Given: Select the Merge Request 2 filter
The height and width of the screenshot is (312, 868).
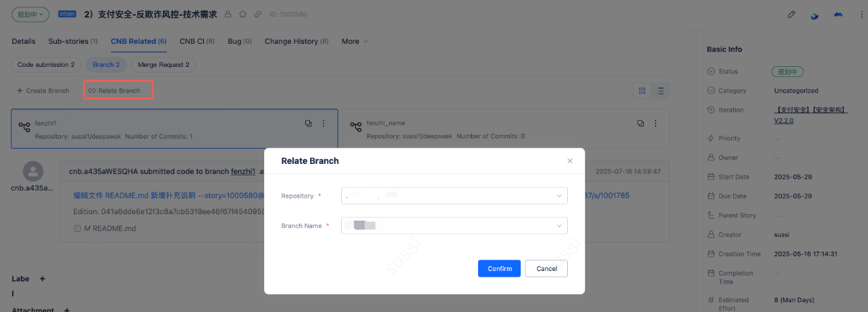Looking at the screenshot, I should (x=164, y=65).
